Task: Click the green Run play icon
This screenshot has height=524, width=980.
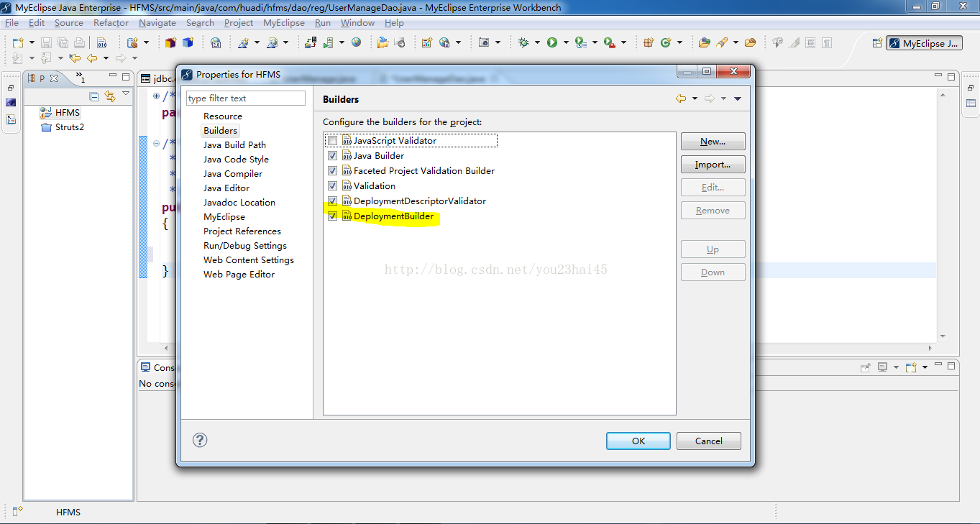Action: 552,42
